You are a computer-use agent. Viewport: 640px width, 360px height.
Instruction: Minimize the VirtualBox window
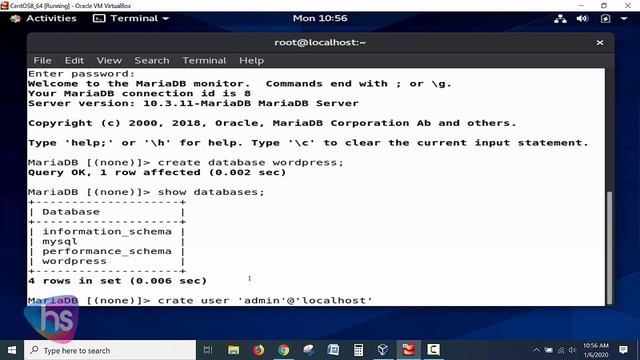pos(581,5)
